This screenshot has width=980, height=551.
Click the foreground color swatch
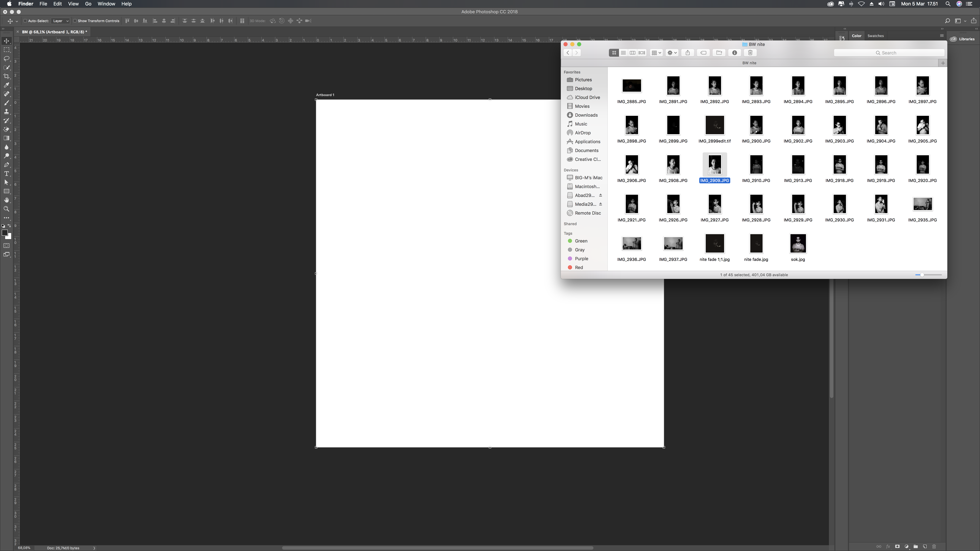click(5, 233)
